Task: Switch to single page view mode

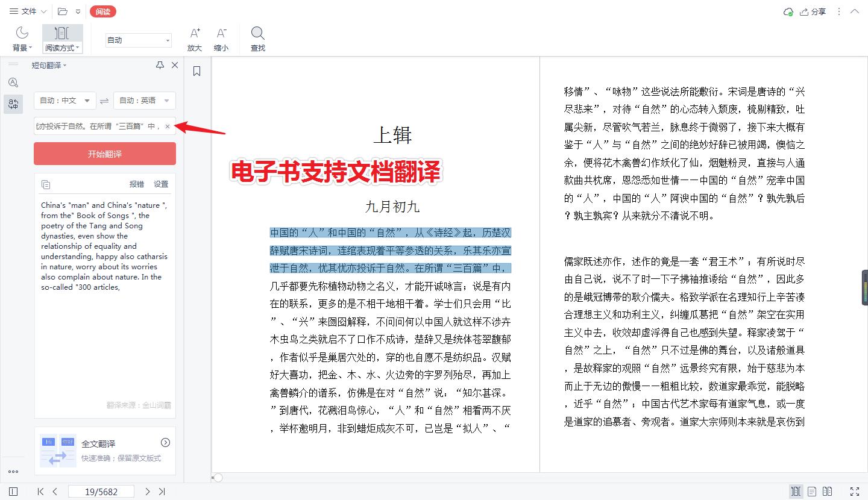Action: tap(811, 491)
